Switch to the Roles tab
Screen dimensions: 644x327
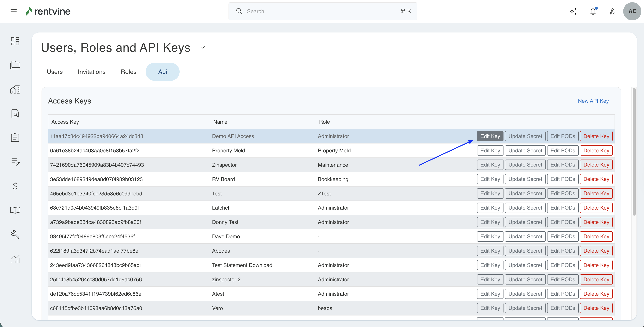pos(128,72)
